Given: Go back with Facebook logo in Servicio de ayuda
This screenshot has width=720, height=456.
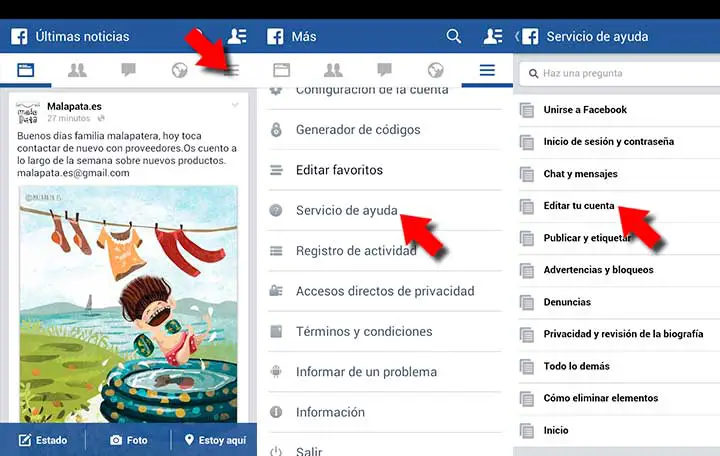Looking at the screenshot, I should click(529, 36).
